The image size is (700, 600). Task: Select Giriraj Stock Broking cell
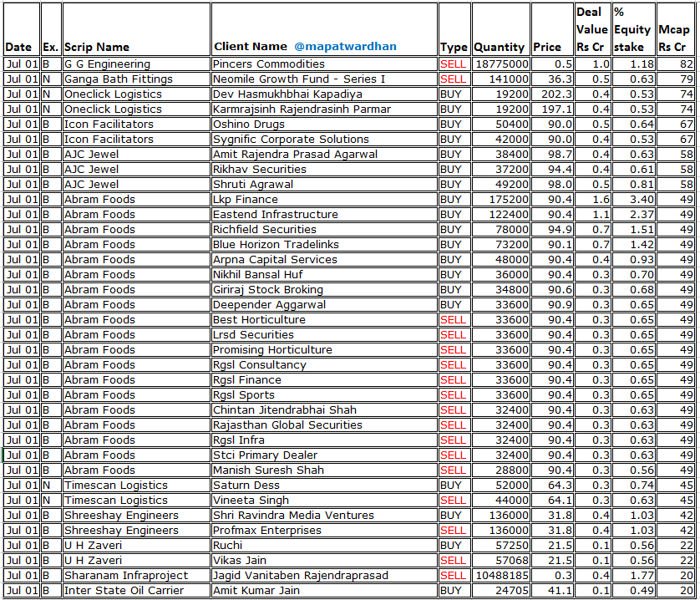tap(325, 289)
